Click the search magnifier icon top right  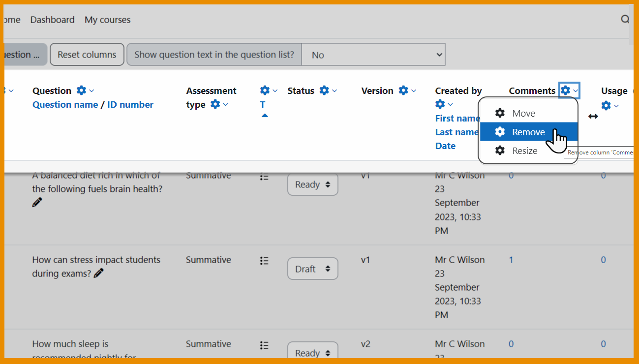click(x=625, y=19)
